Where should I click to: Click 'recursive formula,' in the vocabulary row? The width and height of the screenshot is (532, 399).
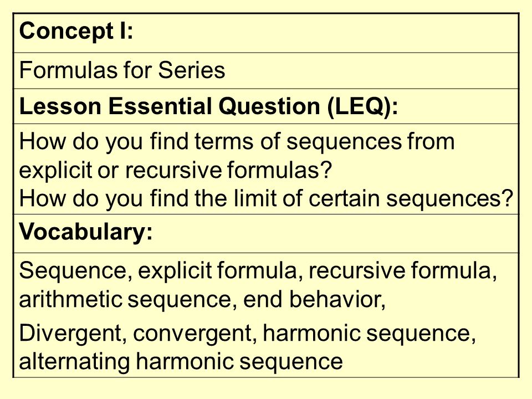(x=403, y=271)
